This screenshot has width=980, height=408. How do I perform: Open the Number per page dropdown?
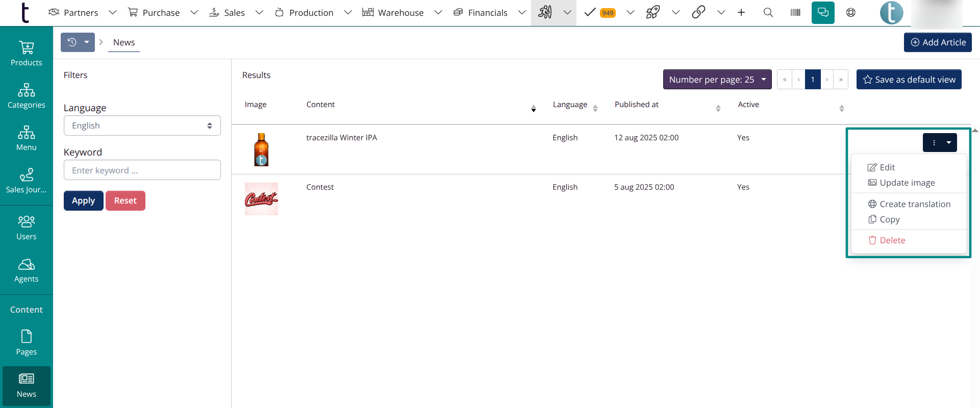pyautogui.click(x=717, y=80)
